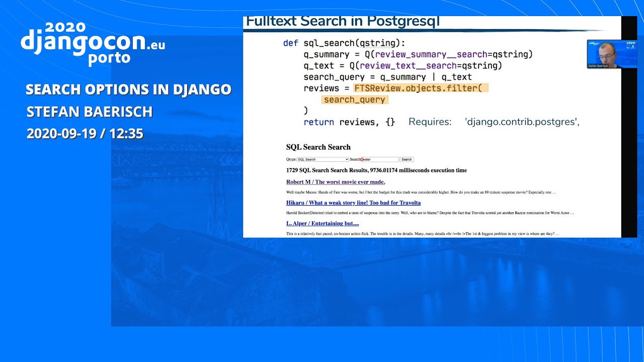Click the review snippet starting 'Well maybe Manos'

point(421,192)
